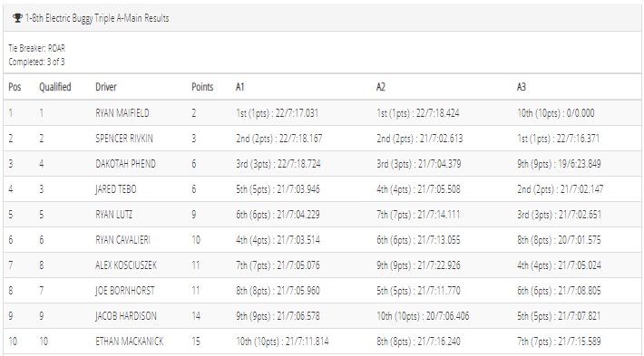Click JOE BORNHORST's A2 result 5th place
The width and height of the screenshot is (644, 356).
[x=418, y=291]
